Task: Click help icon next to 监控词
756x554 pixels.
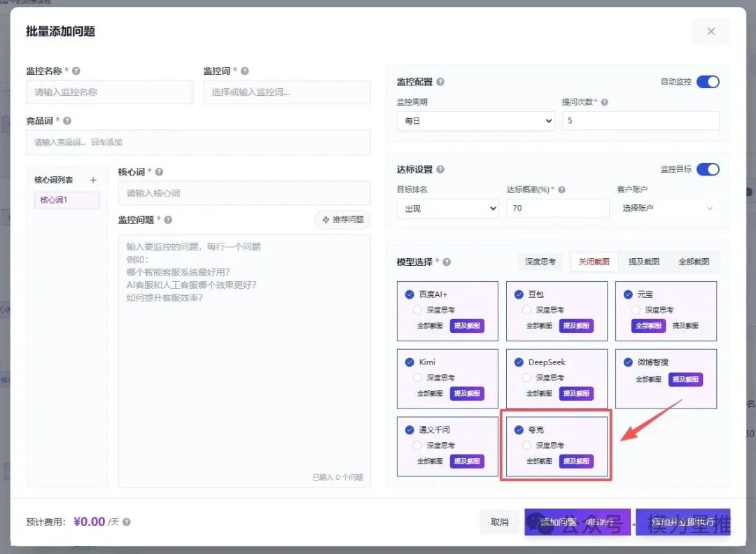Action: 245,71
